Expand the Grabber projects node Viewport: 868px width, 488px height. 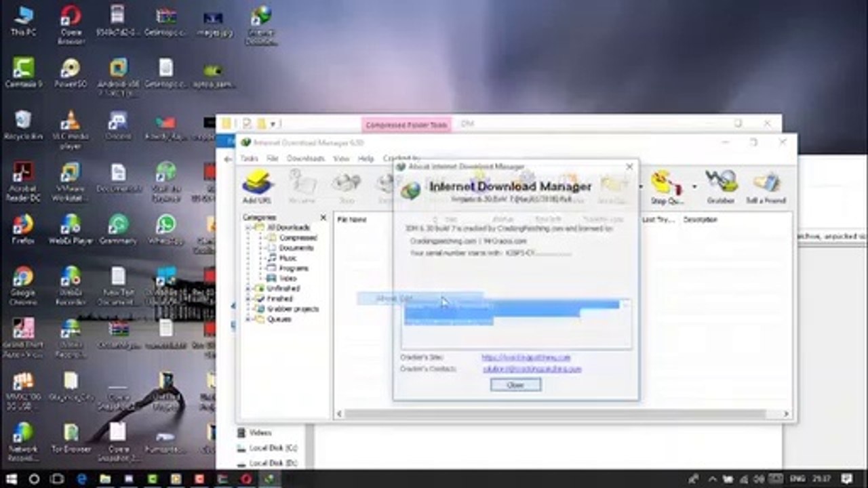point(249,309)
